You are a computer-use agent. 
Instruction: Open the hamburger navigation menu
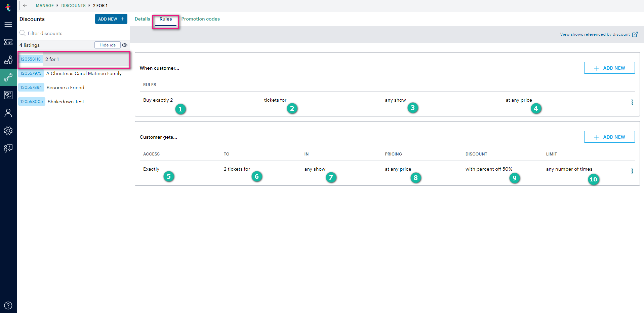(8, 24)
